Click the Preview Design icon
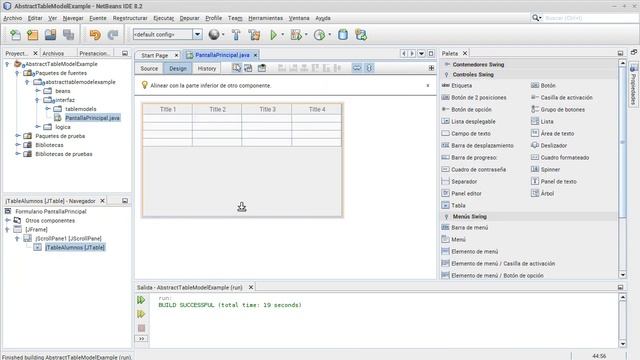640x360 pixels. [x=262, y=68]
